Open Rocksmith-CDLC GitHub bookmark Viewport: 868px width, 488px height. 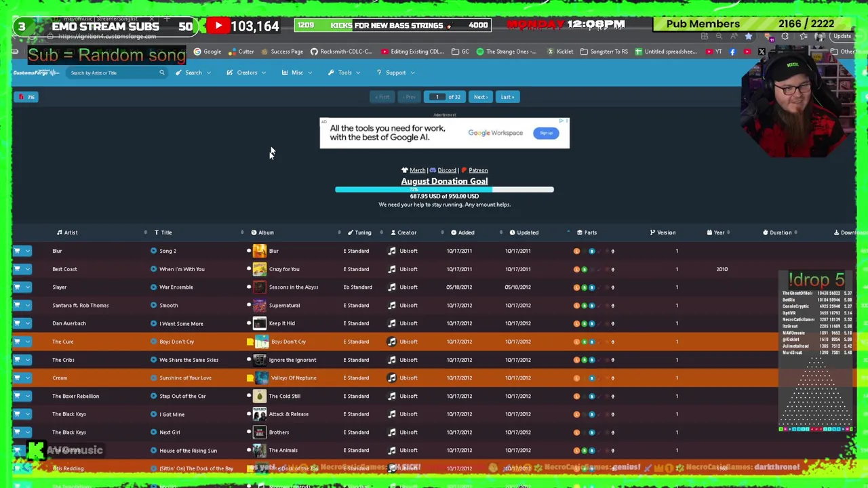point(342,52)
